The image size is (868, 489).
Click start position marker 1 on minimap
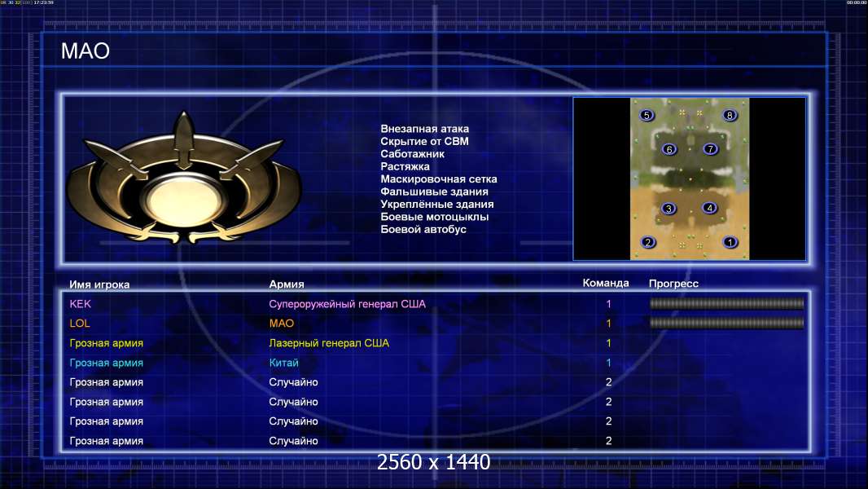pos(730,242)
